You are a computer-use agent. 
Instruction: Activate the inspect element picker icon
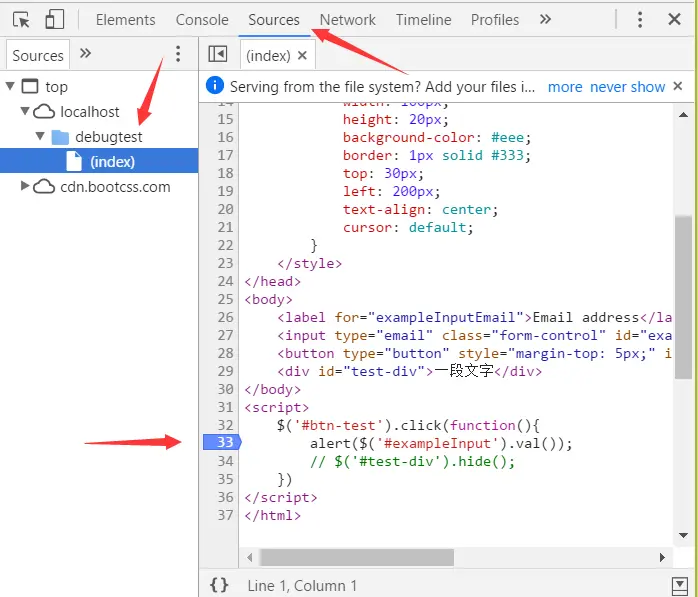click(21, 20)
